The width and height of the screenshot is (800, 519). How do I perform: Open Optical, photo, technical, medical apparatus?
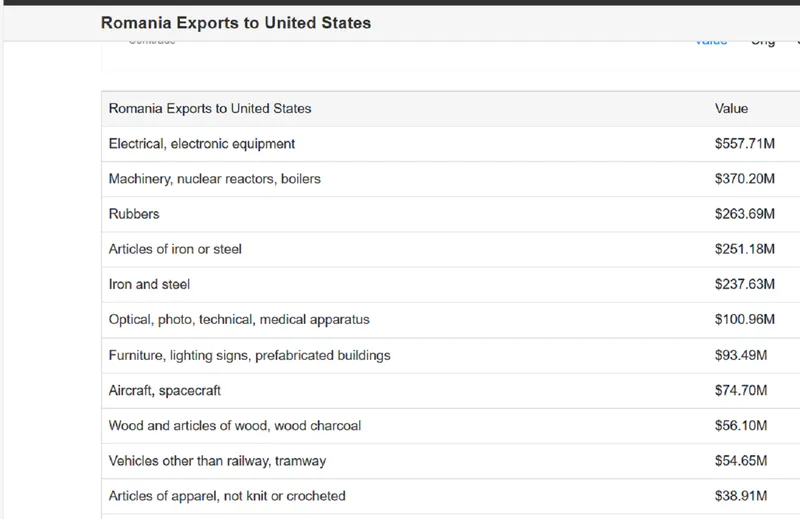[x=239, y=320]
